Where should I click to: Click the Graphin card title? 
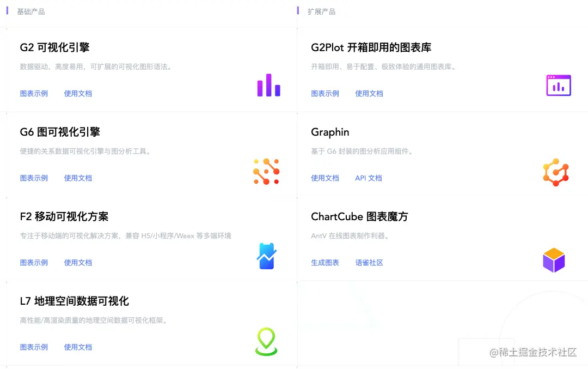(x=330, y=132)
